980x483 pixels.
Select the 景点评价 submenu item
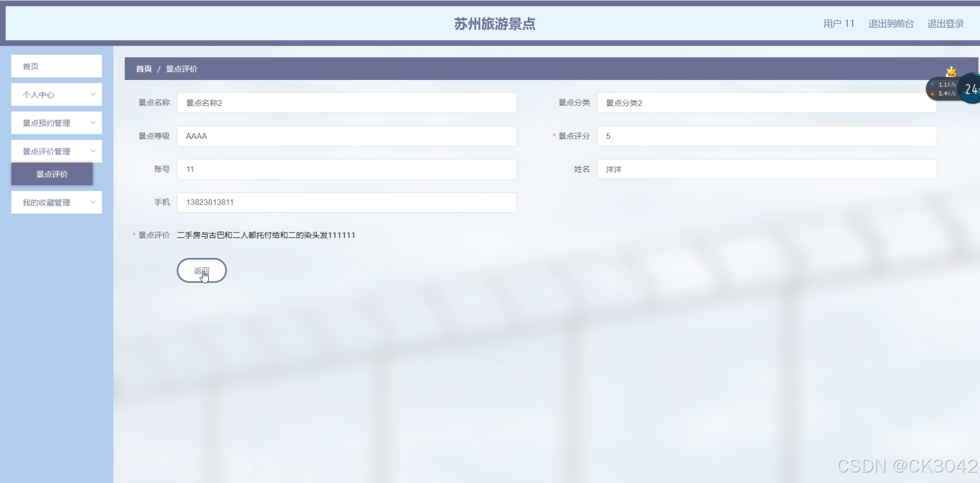(x=52, y=174)
